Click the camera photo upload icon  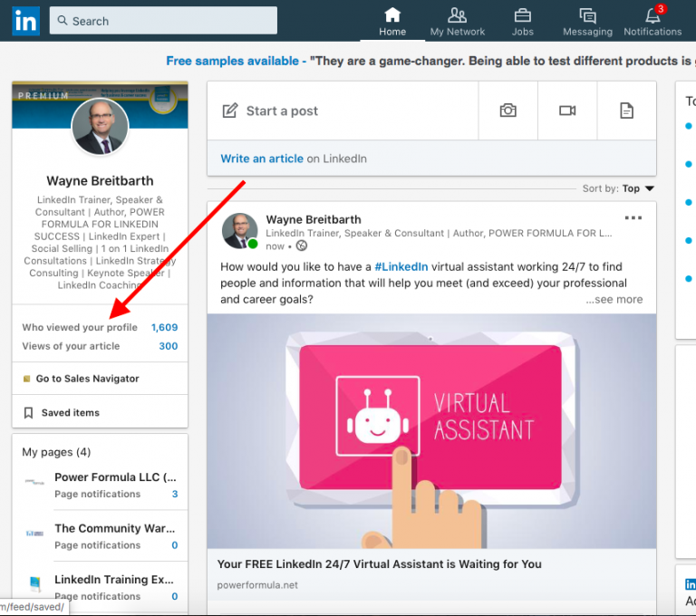(507, 111)
